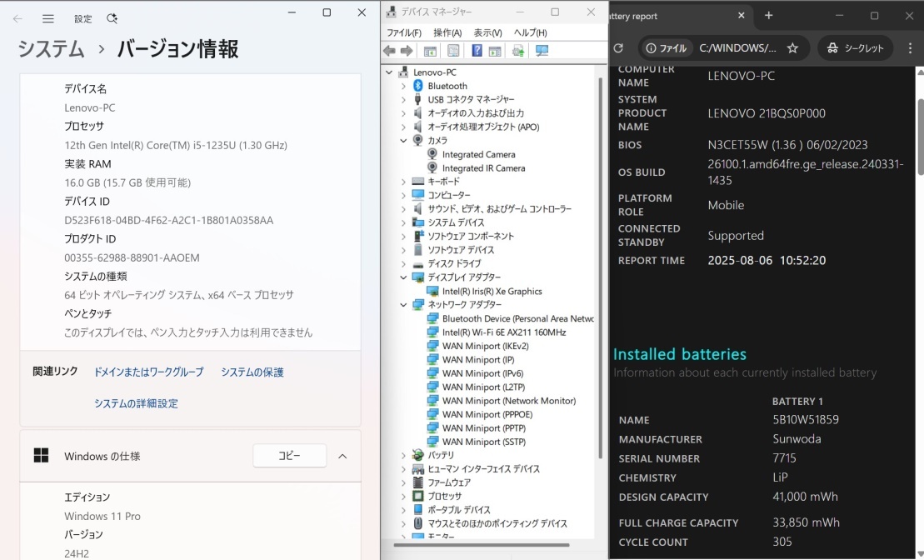Viewport: 924px width, 560px height.
Task: Click battery name 5B10W51859
Action: point(806,420)
